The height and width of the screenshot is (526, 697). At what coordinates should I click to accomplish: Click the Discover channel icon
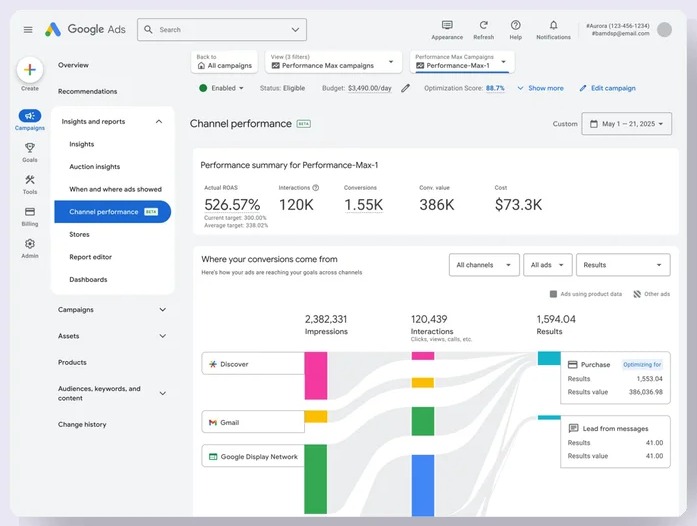click(213, 364)
